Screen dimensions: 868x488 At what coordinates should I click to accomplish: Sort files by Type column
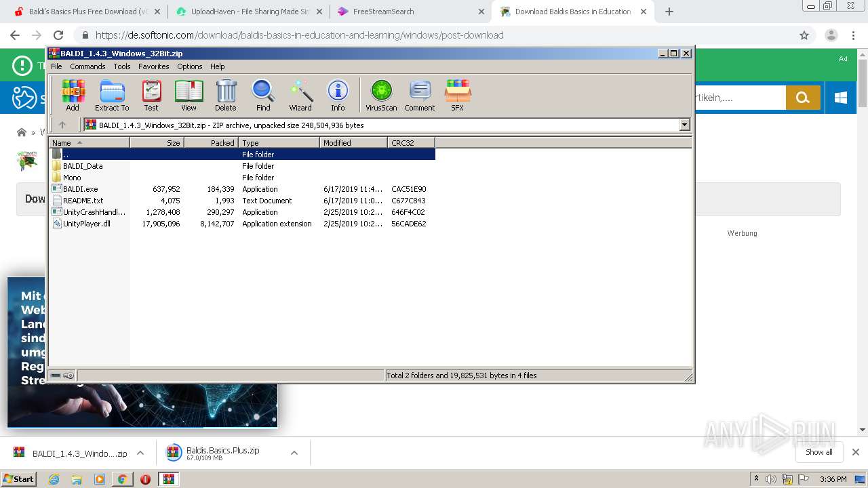[279, 142]
